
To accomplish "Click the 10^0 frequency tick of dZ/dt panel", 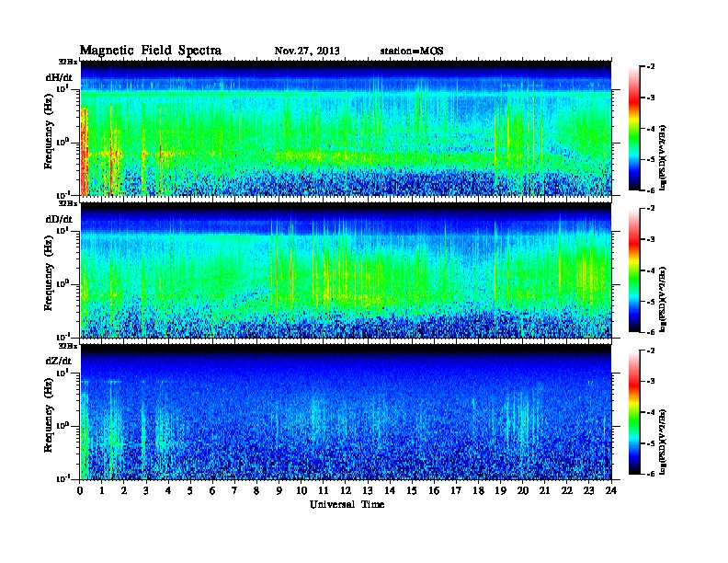I will click(63, 427).
